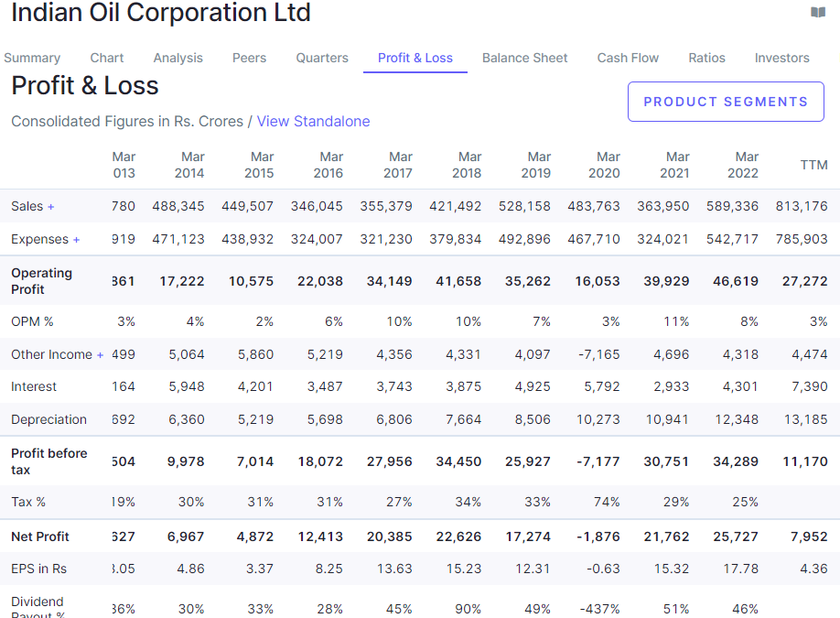The image size is (840, 618).
Task: Switch to the Cash Flow tab
Action: click(x=628, y=58)
